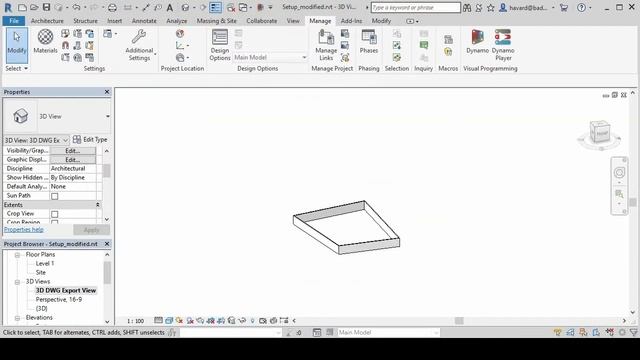Activate Thin Lines toggle icon

tap(216, 7)
